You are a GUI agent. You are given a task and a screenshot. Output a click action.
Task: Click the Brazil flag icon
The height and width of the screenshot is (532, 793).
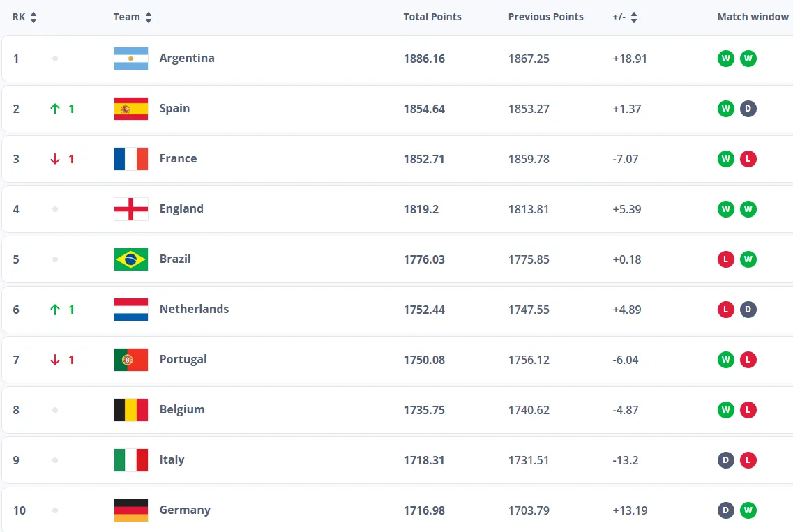131,259
